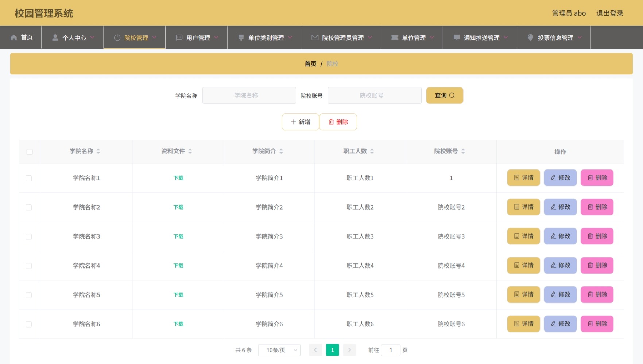
Task: Expand the 院校管理 menu chevron
Action: 154,38
